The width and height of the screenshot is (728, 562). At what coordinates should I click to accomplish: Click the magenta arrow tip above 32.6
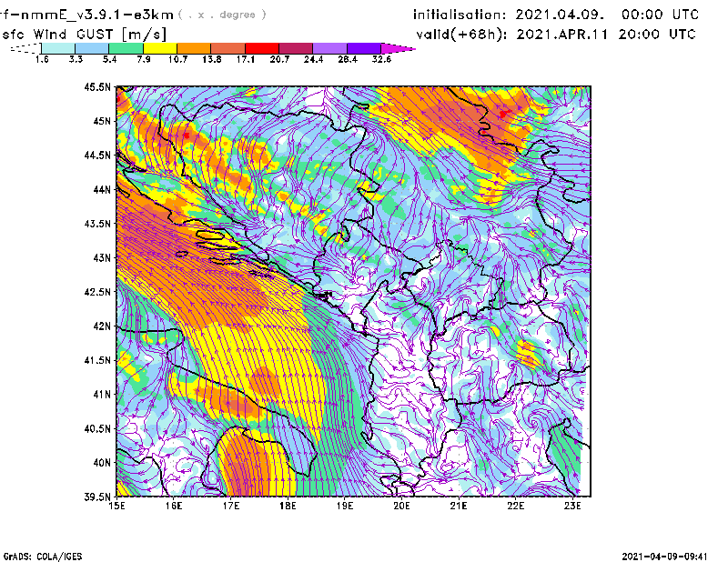[398, 48]
